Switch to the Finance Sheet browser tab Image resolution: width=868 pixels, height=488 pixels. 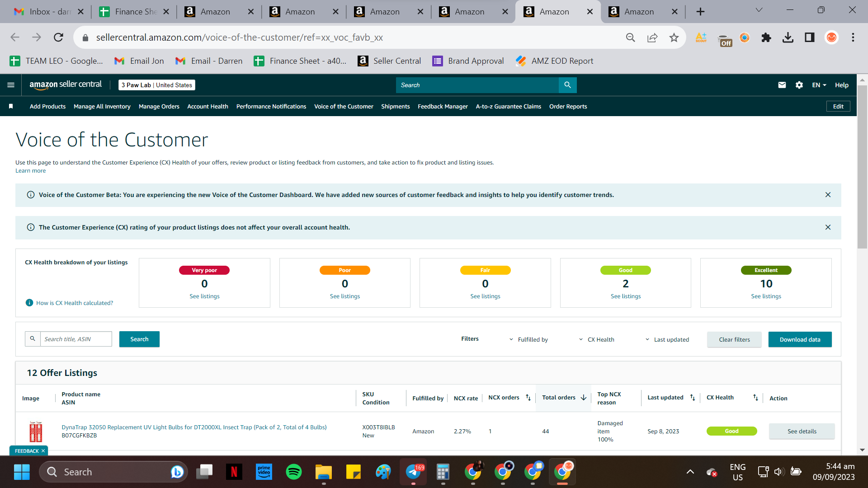134,12
